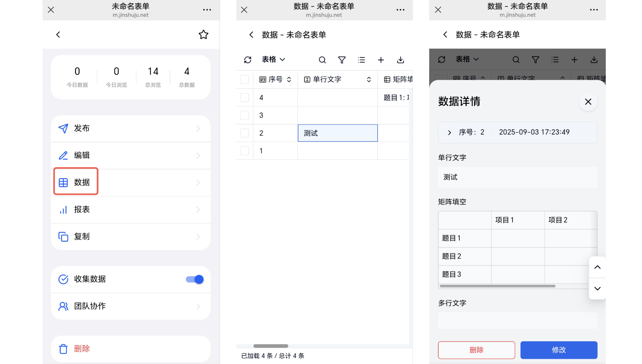Click download export icon in middle panel toolbar

tap(400, 60)
